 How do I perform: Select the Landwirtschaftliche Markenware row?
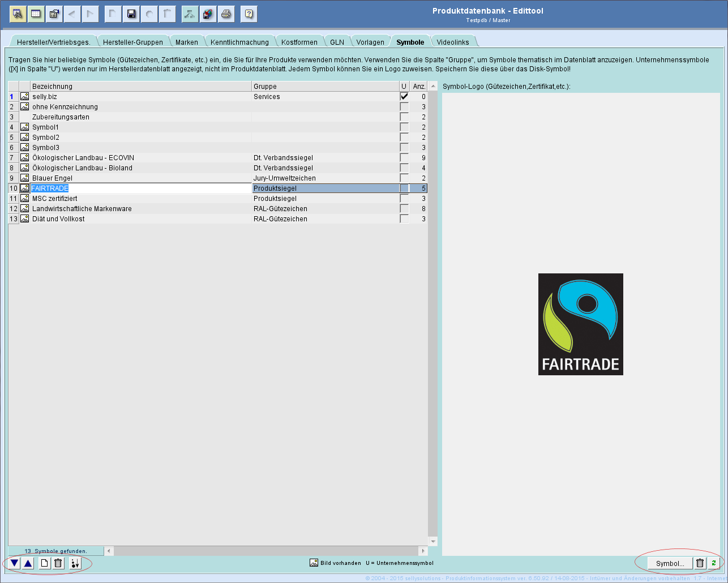point(82,209)
